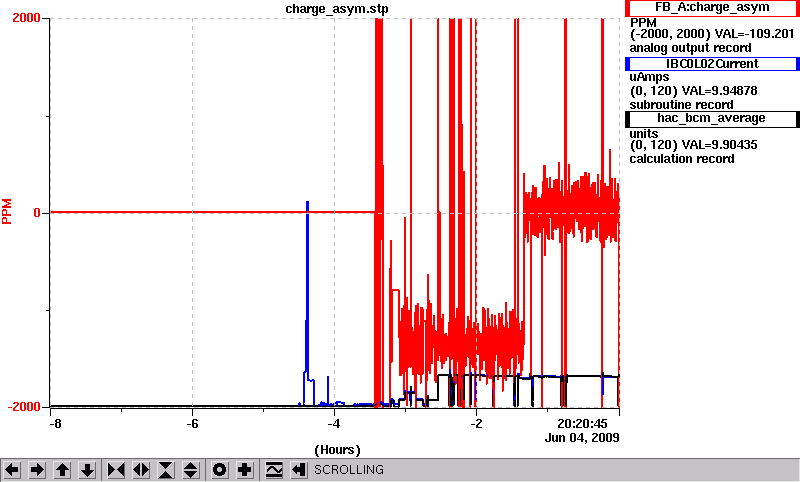Shift the plot down with the down arrow

(88, 470)
